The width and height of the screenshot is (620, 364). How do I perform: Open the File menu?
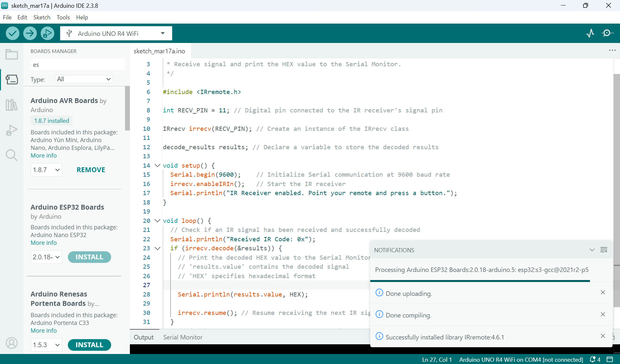(x=7, y=17)
